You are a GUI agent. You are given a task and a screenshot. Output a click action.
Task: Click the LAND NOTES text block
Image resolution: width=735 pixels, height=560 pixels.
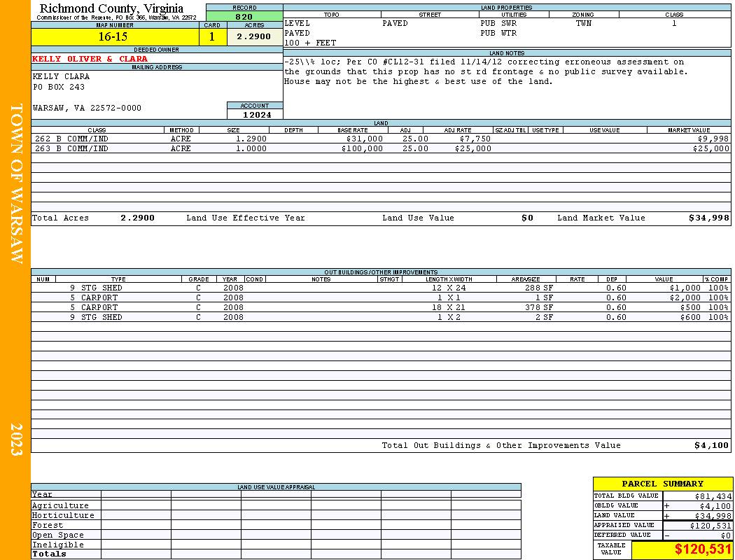pyautogui.click(x=486, y=71)
